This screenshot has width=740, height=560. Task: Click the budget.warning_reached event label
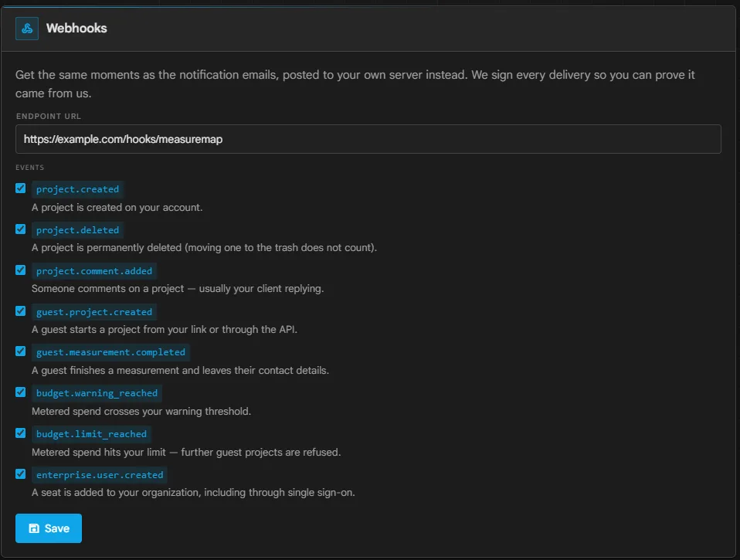[x=97, y=393]
